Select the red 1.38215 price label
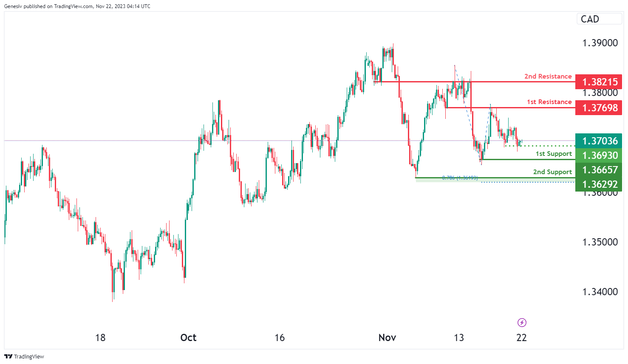The height and width of the screenshot is (364, 628). pos(599,82)
